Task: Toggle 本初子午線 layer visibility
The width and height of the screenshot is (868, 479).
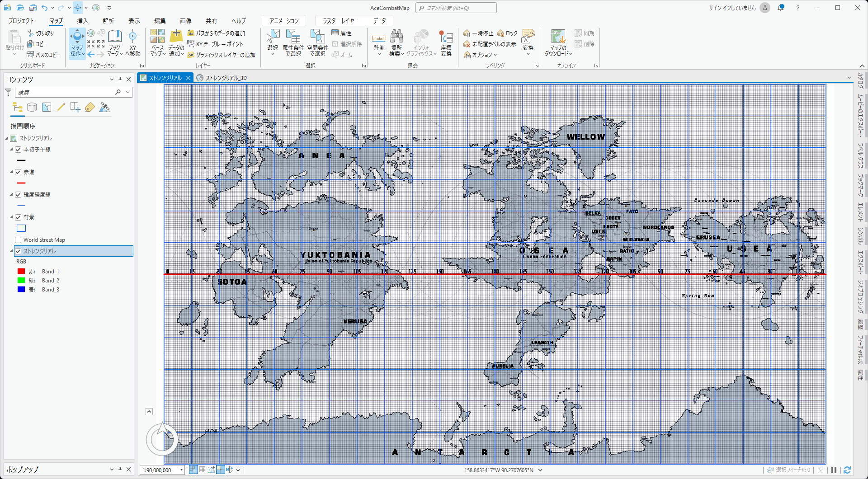Action: pyautogui.click(x=18, y=150)
